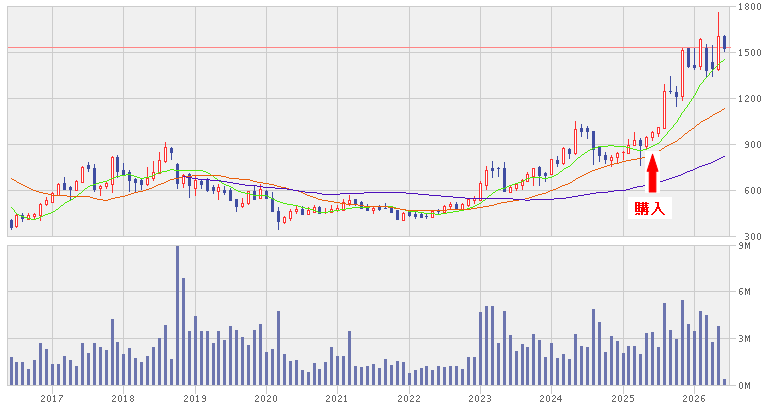Select the 2022 year label
Viewport: 764px width, 406px height.
pyautogui.click(x=409, y=399)
